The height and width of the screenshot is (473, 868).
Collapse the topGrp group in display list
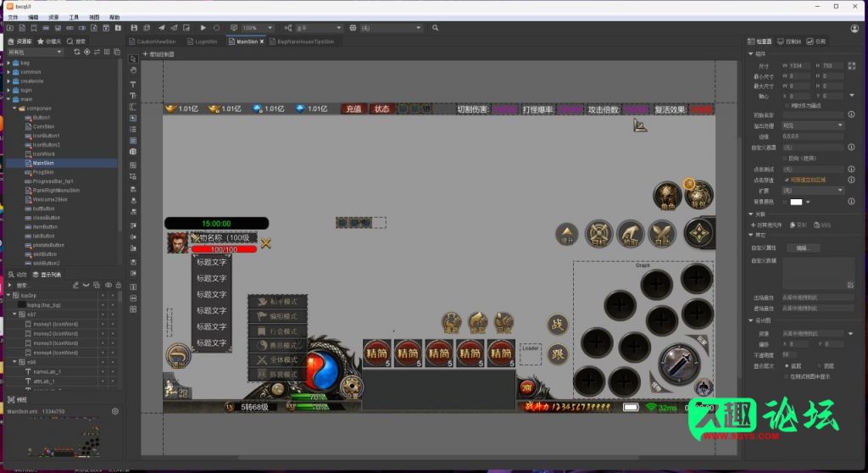pos(8,296)
